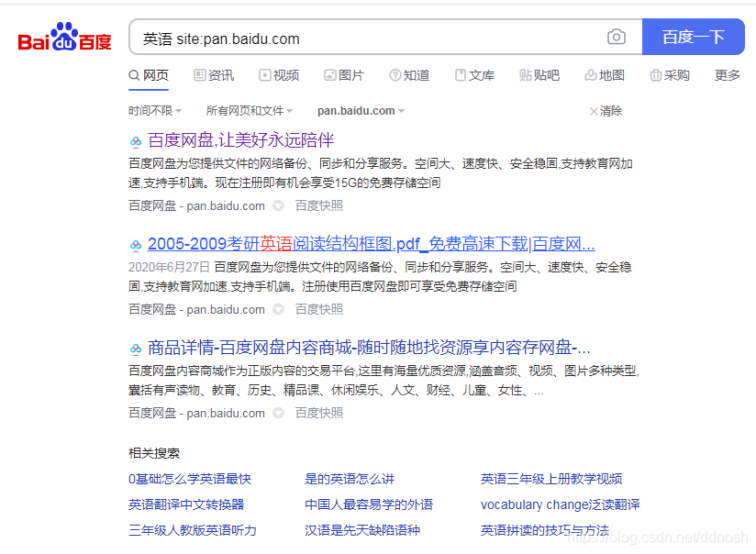
Task: Click the ×清除 filter clear control
Action: coord(604,110)
